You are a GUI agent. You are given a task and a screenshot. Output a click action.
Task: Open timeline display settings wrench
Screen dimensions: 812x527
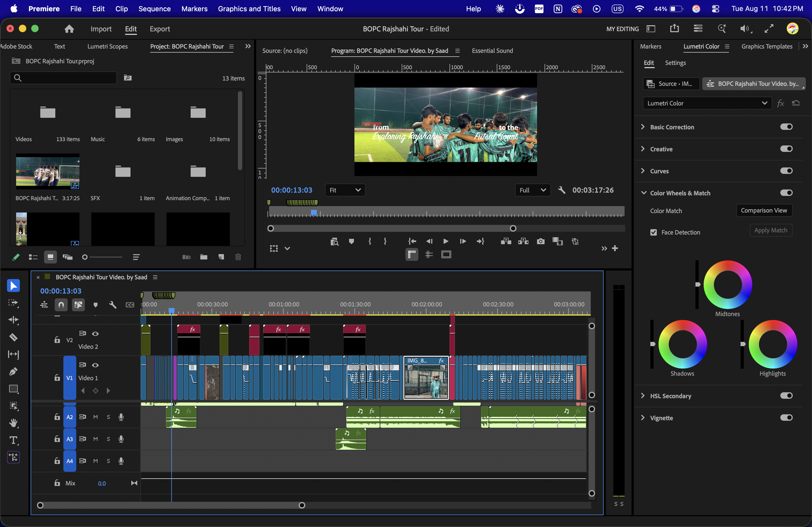(113, 305)
